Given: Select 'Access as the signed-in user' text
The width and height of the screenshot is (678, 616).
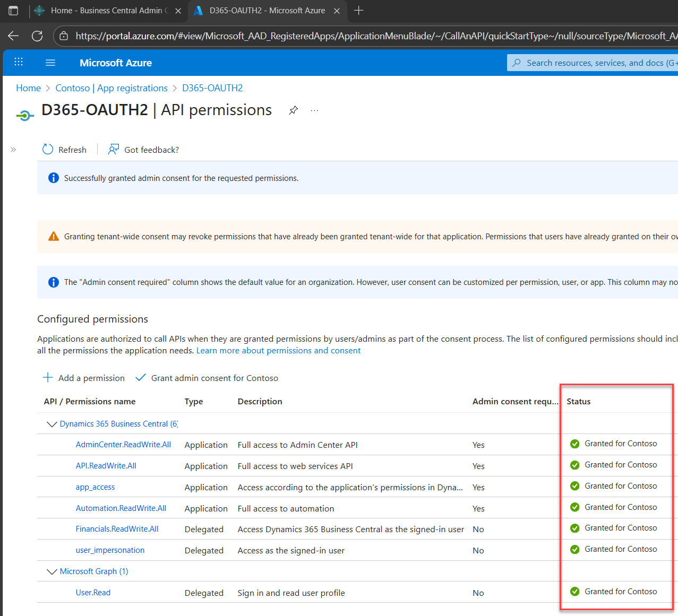Looking at the screenshot, I should click(x=291, y=550).
